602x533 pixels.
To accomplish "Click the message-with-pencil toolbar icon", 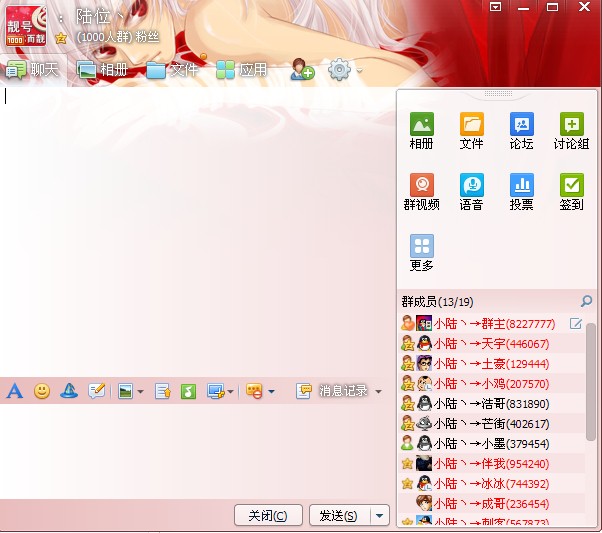I will [x=96, y=391].
